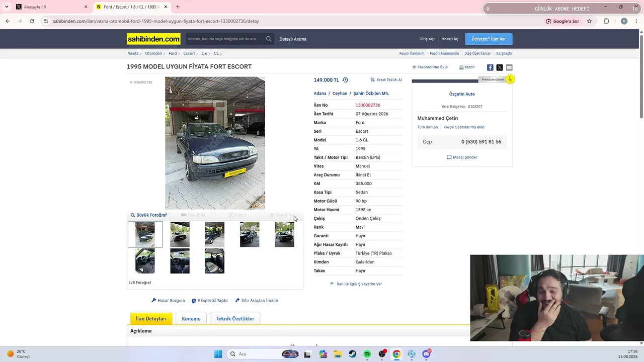Viewport: 644px width, 362px height.
Task: Click Karşılaştır link
Action: pyautogui.click(x=504, y=53)
